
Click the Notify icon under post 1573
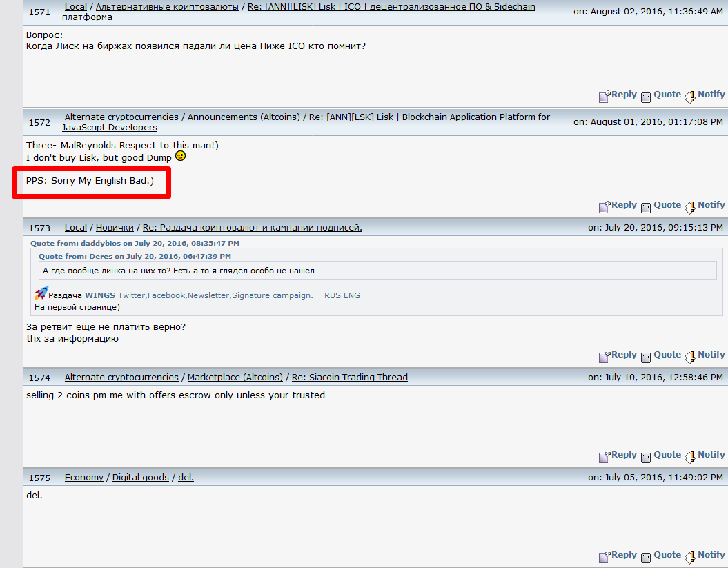[x=690, y=357]
